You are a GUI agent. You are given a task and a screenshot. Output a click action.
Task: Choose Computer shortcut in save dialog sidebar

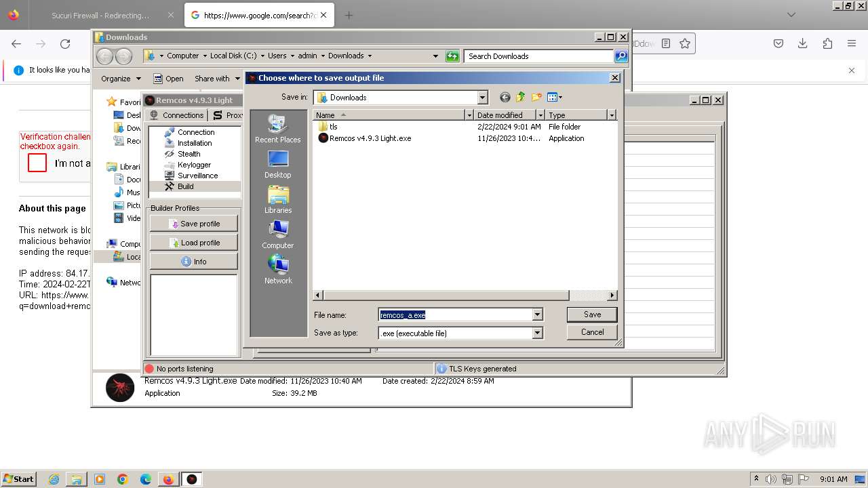(x=277, y=235)
